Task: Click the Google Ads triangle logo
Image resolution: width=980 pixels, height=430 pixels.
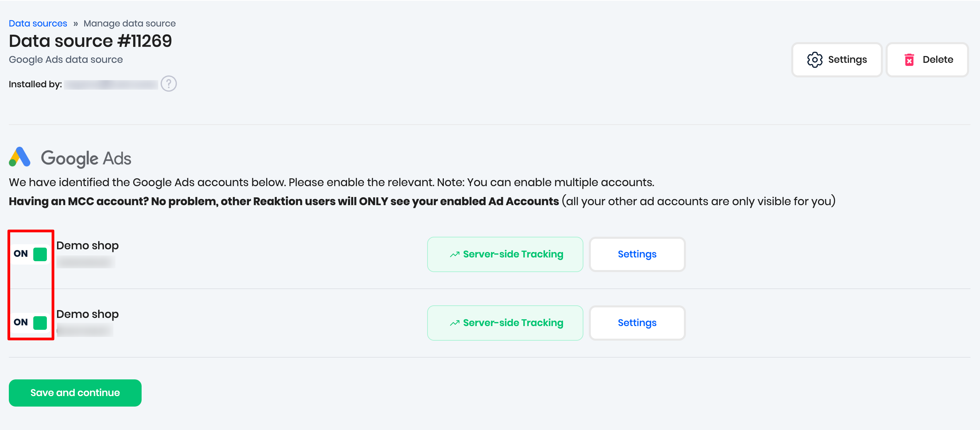Action: pyautogui.click(x=20, y=157)
